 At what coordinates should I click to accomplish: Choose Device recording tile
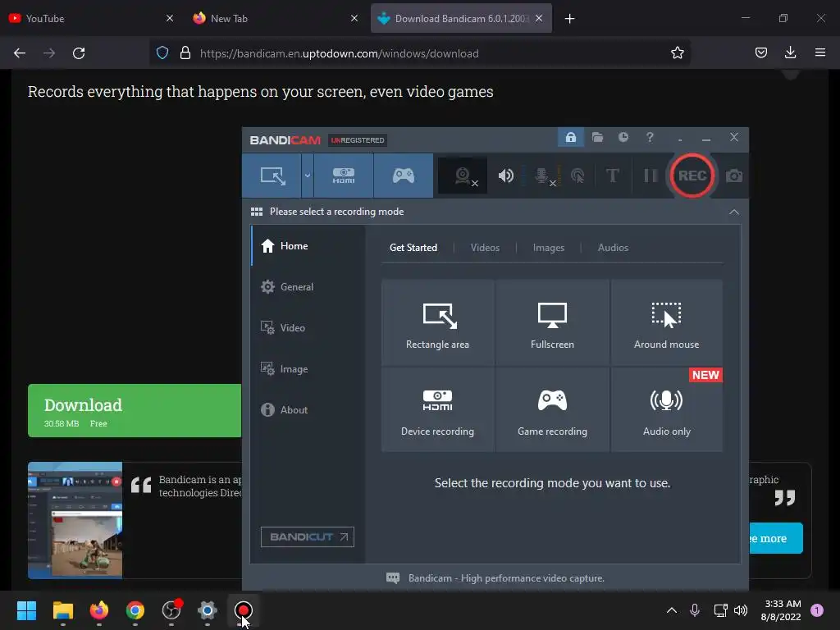pos(438,410)
